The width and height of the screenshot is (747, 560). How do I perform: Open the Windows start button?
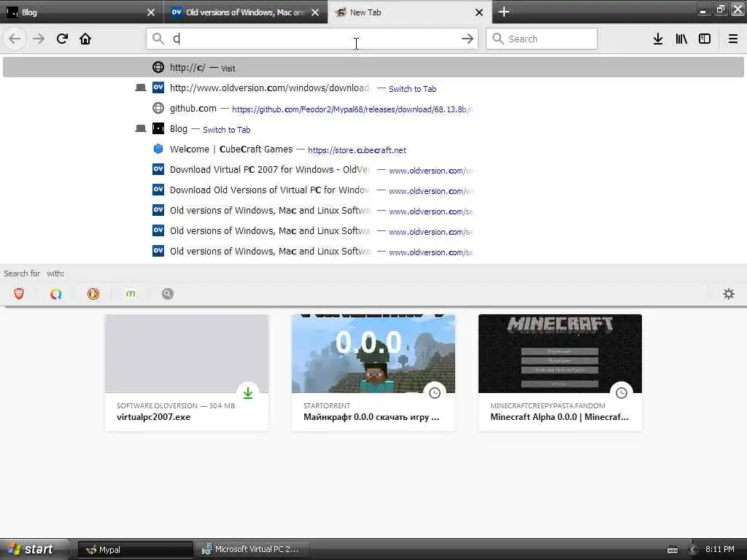pyautogui.click(x=34, y=549)
